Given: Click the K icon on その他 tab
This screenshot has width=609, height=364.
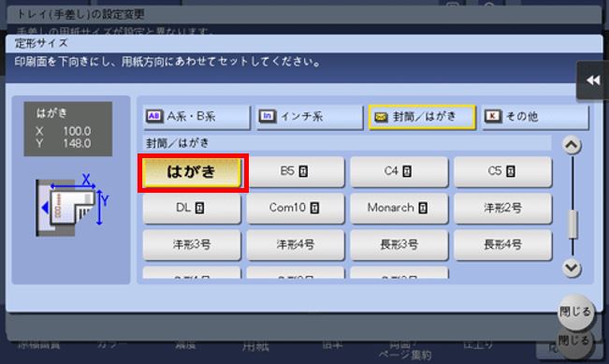Looking at the screenshot, I should [x=493, y=116].
